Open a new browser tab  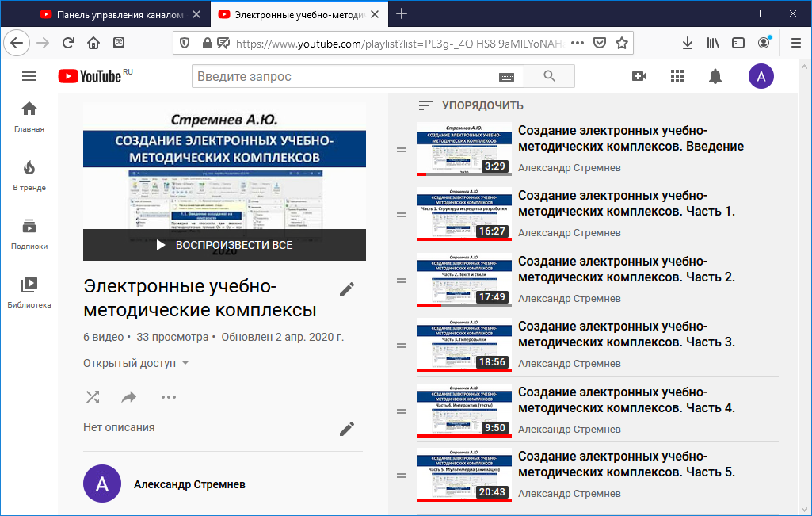click(x=402, y=14)
